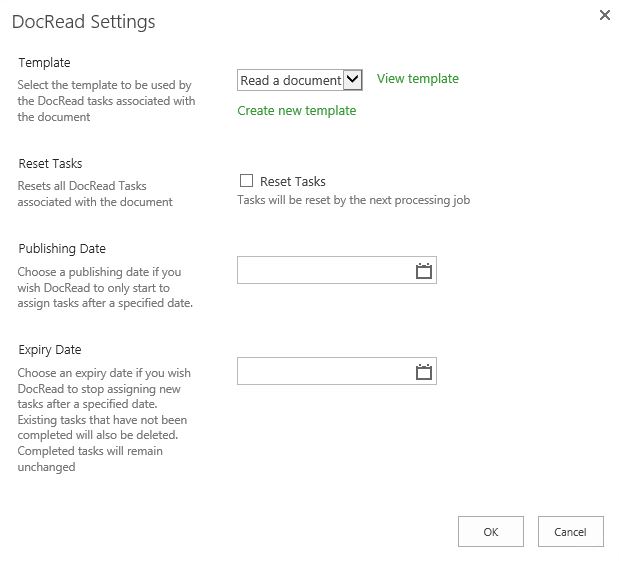The height and width of the screenshot is (561, 619).
Task: Click the Create new template link
Action: 296,111
